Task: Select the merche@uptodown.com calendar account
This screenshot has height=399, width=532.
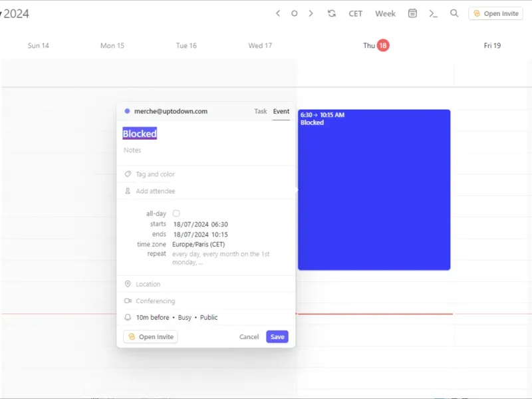Action: tap(171, 111)
